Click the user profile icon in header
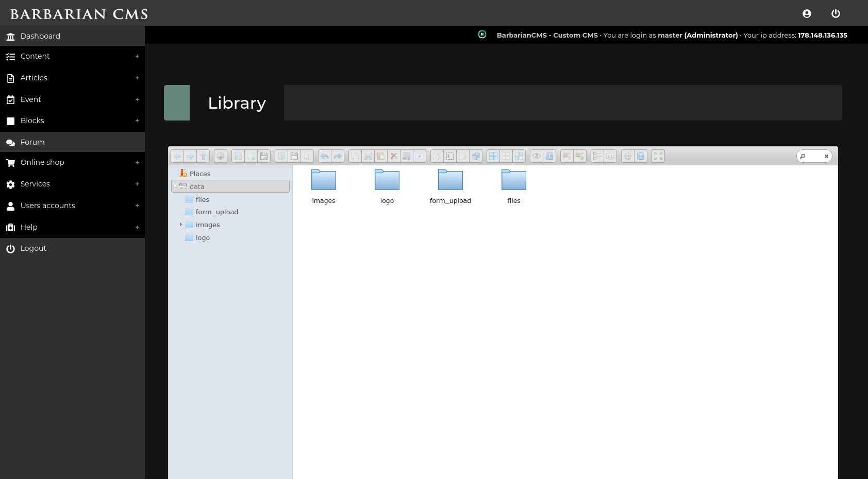This screenshot has height=479, width=868. [x=807, y=14]
